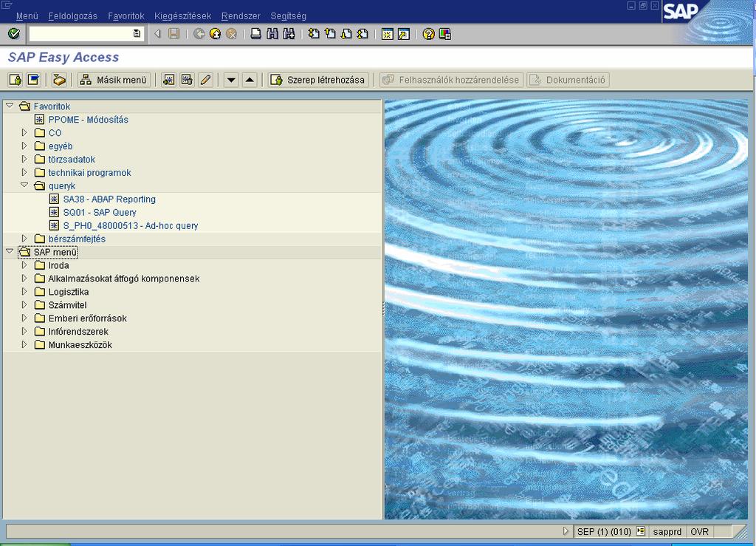
Task: Go to the last page icon
Action: pyautogui.click(x=363, y=34)
